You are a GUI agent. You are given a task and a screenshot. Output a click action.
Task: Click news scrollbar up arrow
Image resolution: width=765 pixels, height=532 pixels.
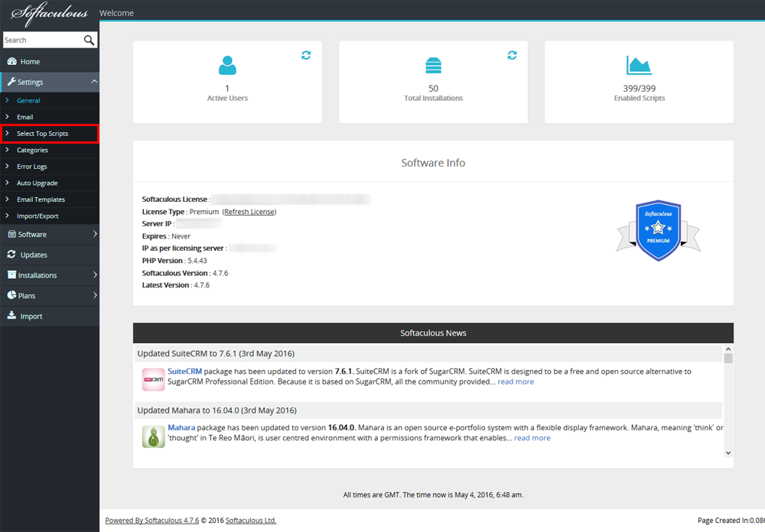[728, 349]
